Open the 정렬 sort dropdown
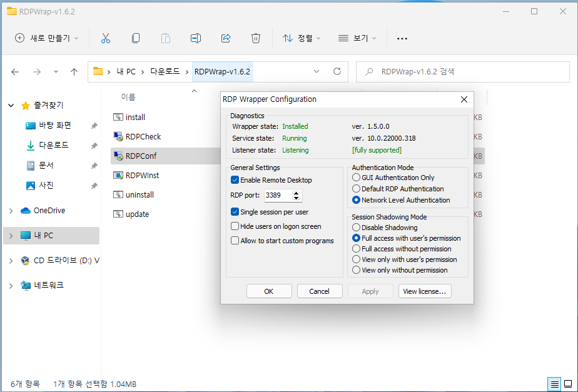This screenshot has width=578, height=392. coord(301,38)
